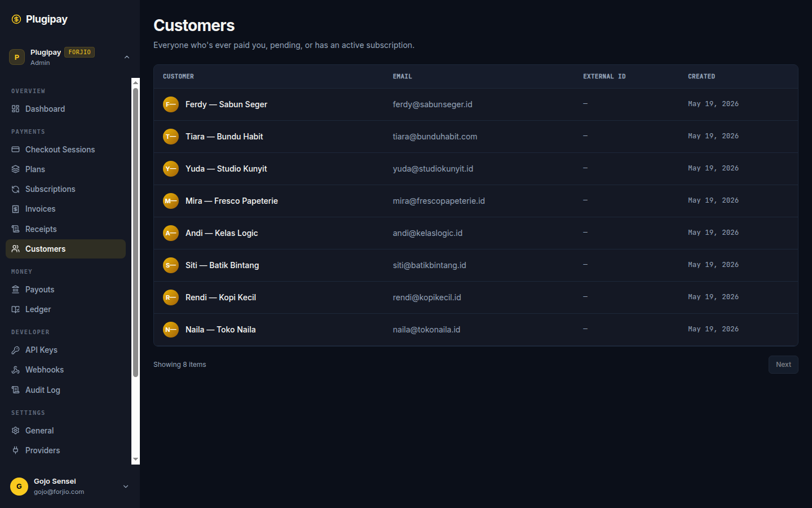Click the FORJIO workspace badge
Image resolution: width=812 pixels, height=508 pixels.
point(80,52)
